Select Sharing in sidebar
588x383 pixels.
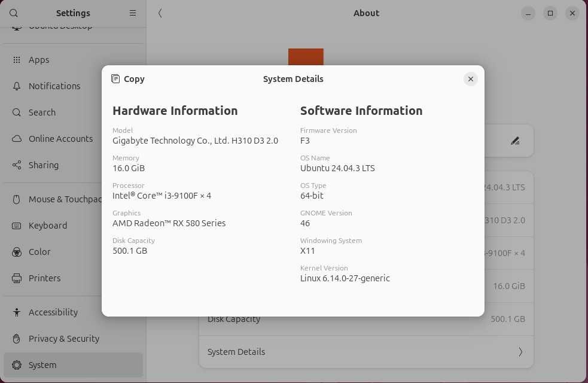pyautogui.click(x=73, y=165)
